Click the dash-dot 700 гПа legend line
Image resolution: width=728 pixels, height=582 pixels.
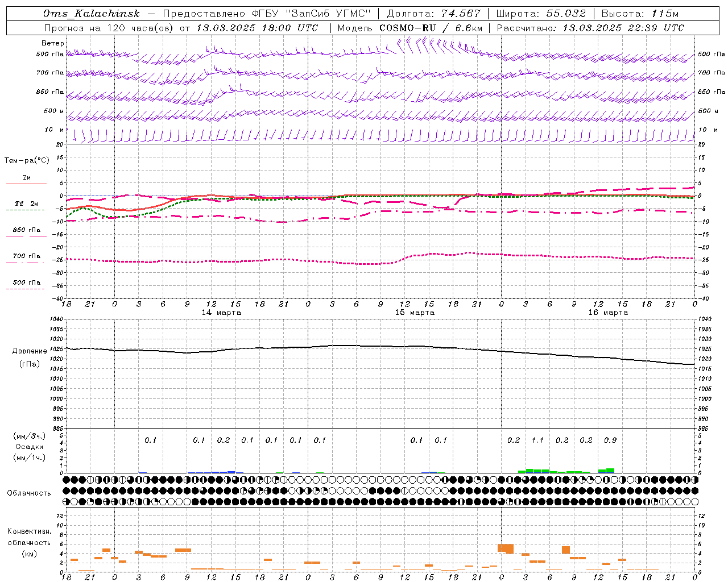pyautogui.click(x=26, y=263)
